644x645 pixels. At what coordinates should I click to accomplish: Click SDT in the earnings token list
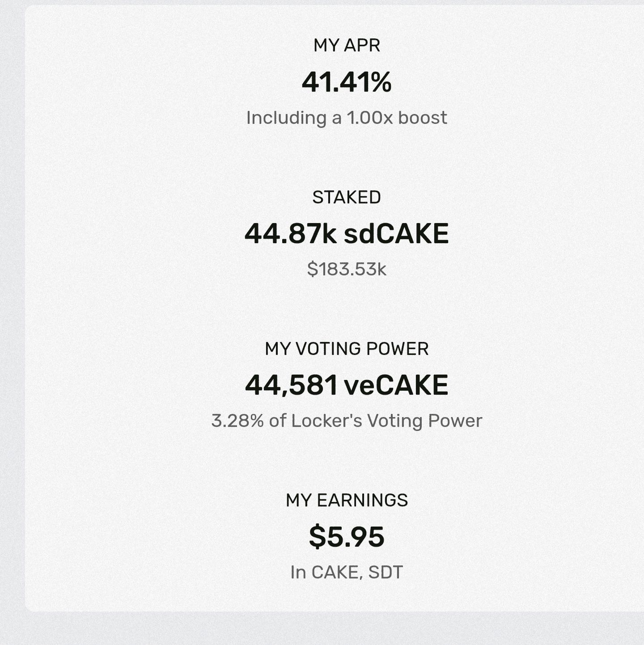(x=386, y=572)
